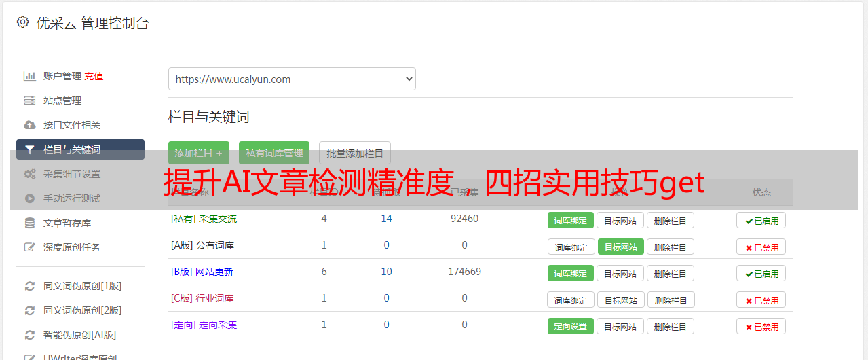Toggle 已启用 status for 网站更新

(x=761, y=273)
